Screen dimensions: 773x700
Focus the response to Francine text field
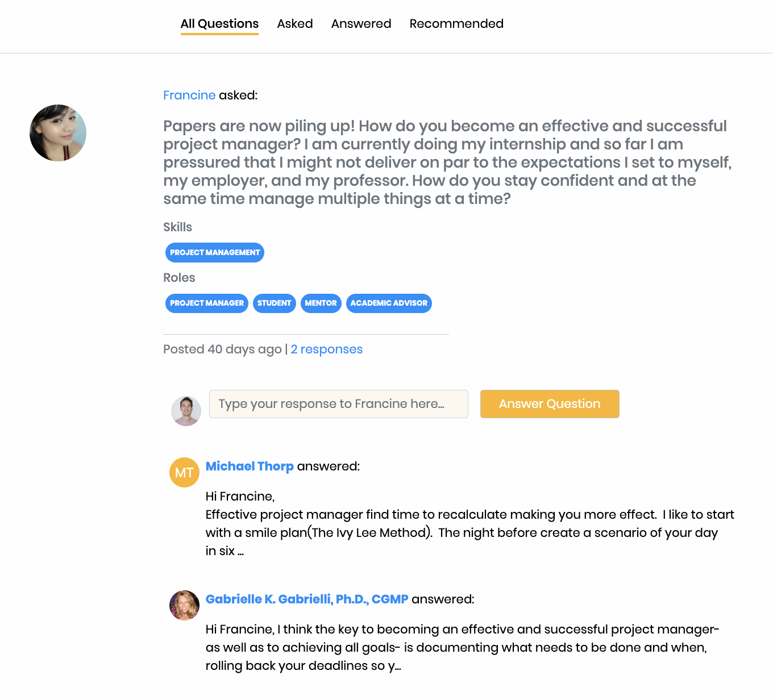click(x=338, y=404)
